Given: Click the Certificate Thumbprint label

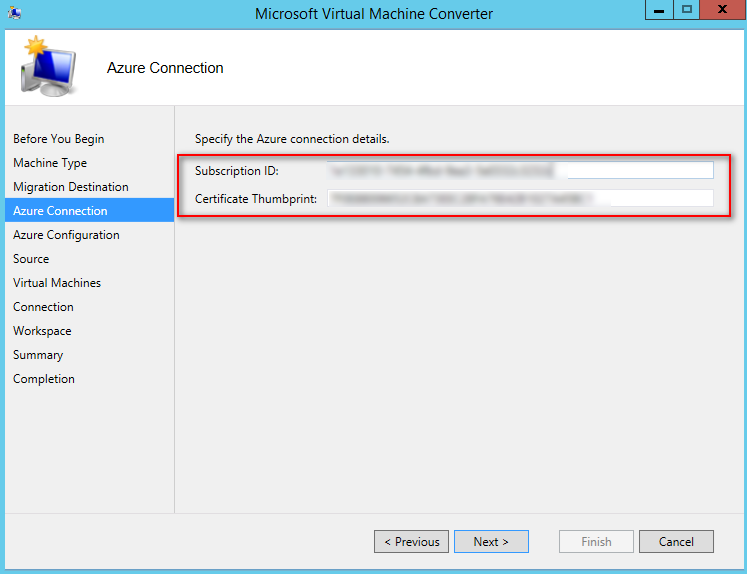Looking at the screenshot, I should coord(256,199).
